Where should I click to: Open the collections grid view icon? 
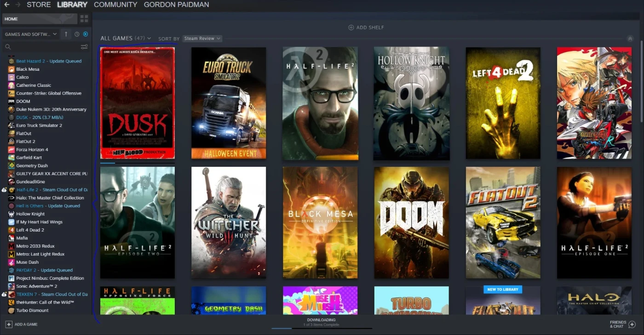tap(84, 19)
